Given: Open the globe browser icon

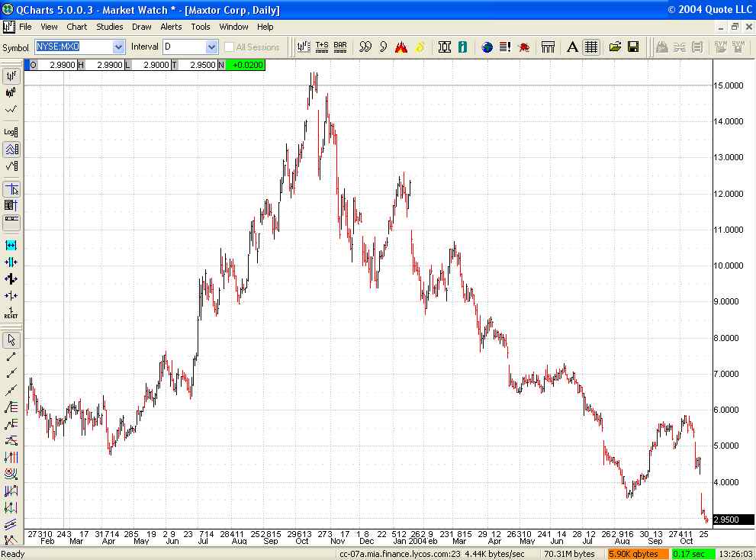Looking at the screenshot, I should [x=487, y=47].
